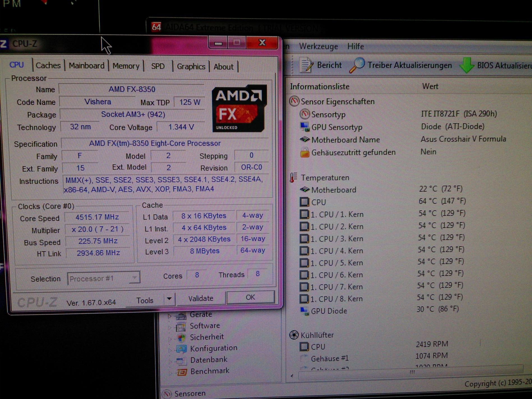The width and height of the screenshot is (532, 399).
Task: Select the Konfiguration tree icon
Action: pyautogui.click(x=181, y=349)
